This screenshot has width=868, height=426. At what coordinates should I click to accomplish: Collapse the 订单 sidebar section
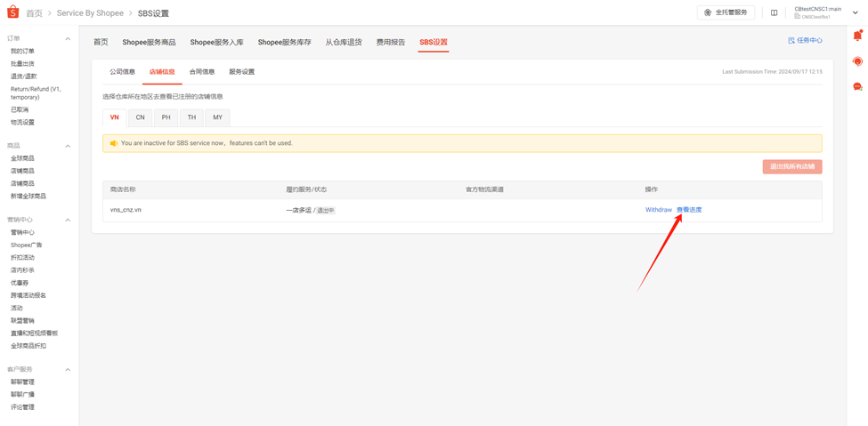(68, 39)
